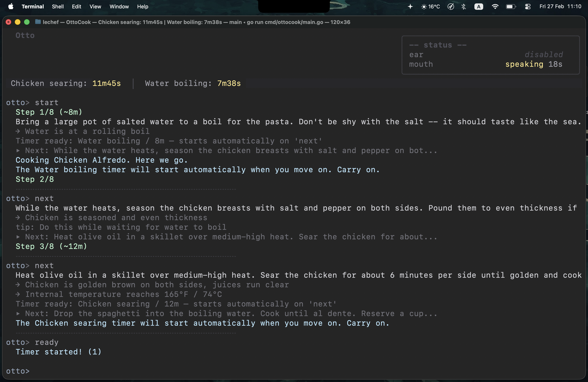This screenshot has width=588, height=382.
Task: Open the Window menu
Action: coord(119,7)
